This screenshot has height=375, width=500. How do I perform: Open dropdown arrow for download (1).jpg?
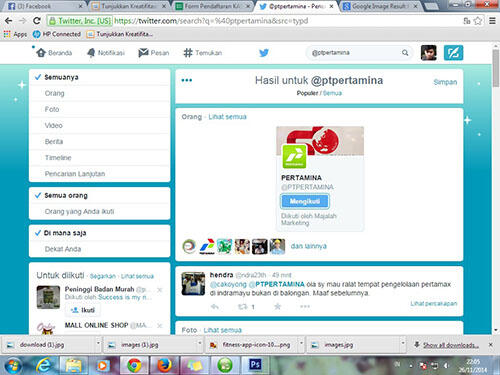(x=98, y=343)
